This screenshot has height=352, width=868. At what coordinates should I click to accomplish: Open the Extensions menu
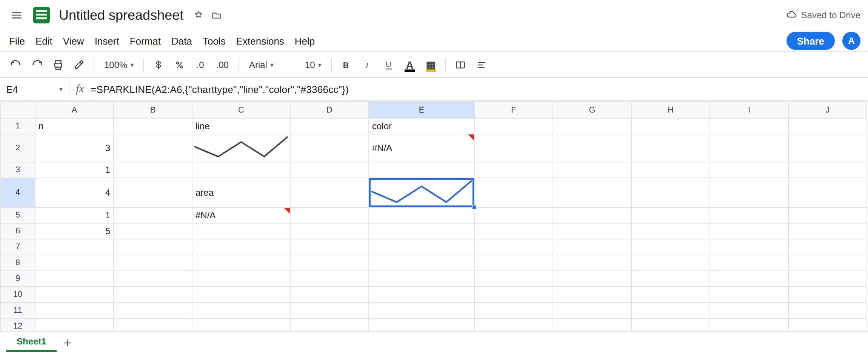(x=260, y=41)
